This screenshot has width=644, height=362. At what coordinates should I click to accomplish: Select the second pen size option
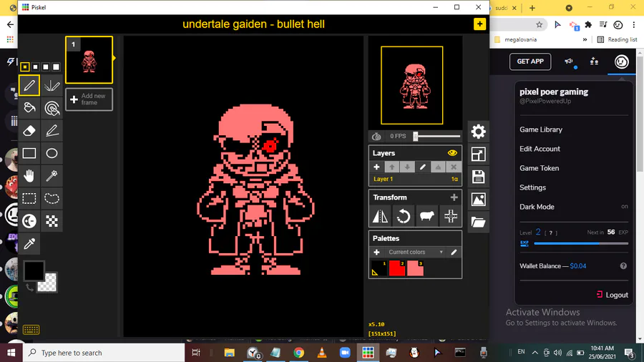(35, 67)
